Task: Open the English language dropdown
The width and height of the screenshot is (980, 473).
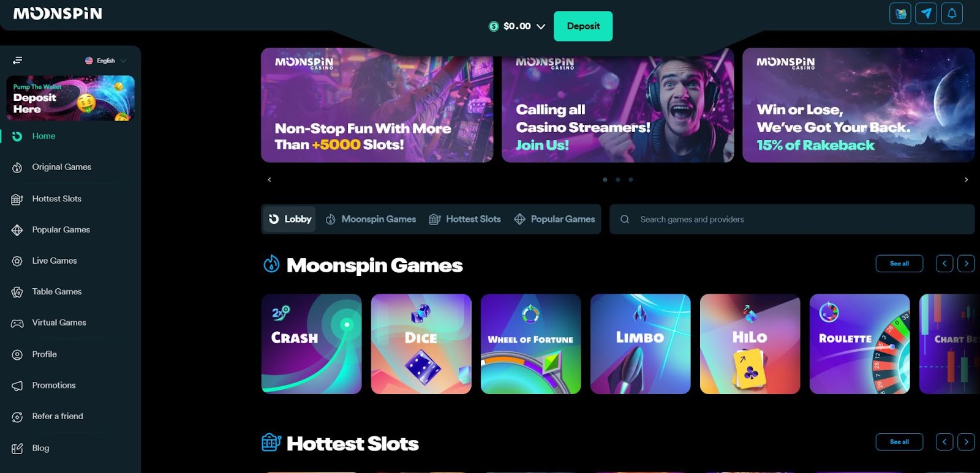Action: tap(106, 61)
